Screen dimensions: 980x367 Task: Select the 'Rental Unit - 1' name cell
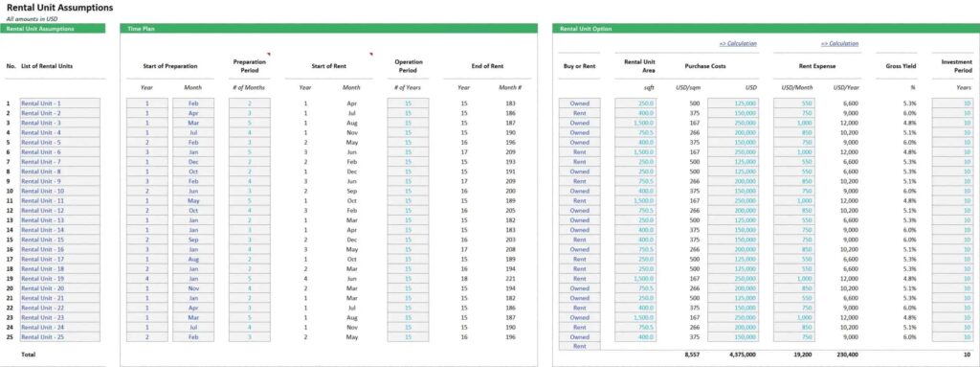pos(59,103)
